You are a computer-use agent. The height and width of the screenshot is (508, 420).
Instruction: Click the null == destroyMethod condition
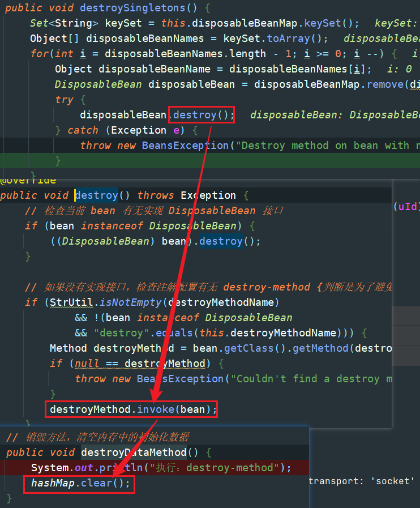[x=140, y=364]
